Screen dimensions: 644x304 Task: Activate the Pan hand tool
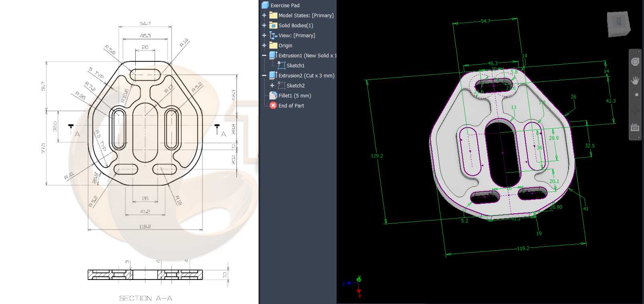point(635,80)
